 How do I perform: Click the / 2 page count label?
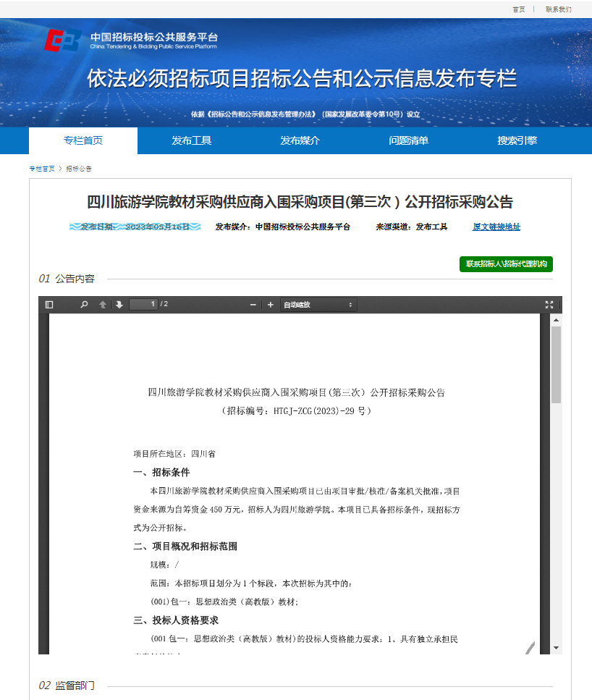pos(164,304)
